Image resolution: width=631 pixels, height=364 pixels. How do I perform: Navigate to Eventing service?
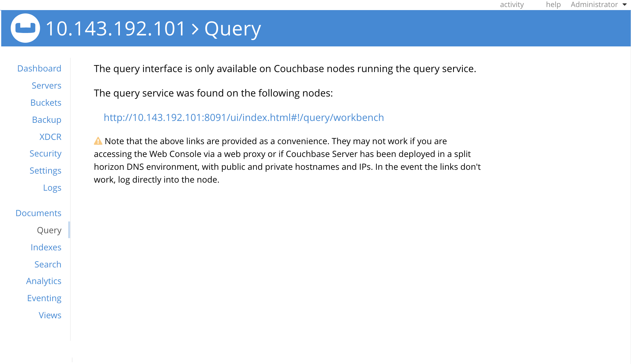(44, 298)
